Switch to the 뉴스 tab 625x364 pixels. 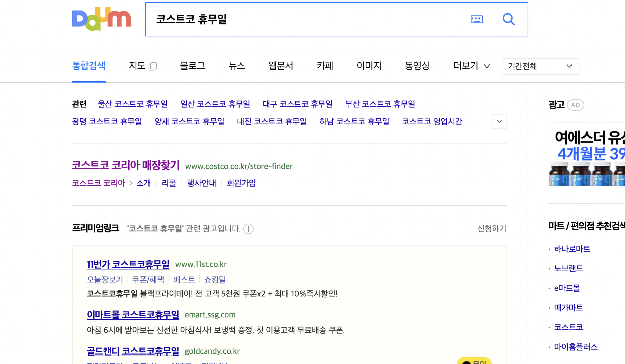[x=236, y=66]
